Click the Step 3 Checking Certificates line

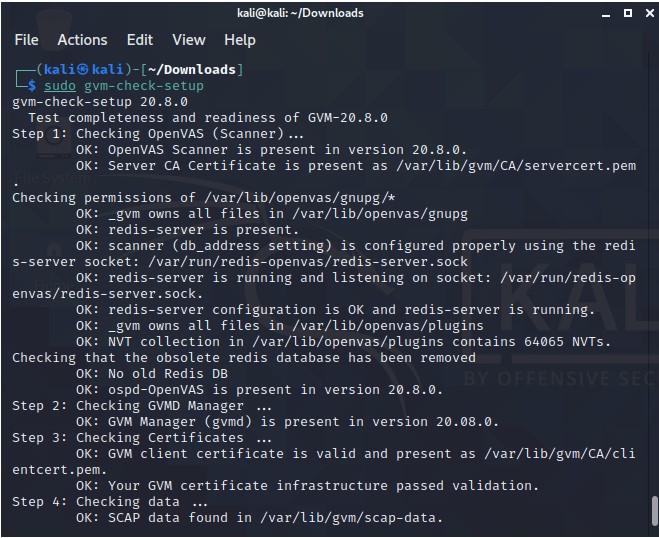click(x=142, y=438)
